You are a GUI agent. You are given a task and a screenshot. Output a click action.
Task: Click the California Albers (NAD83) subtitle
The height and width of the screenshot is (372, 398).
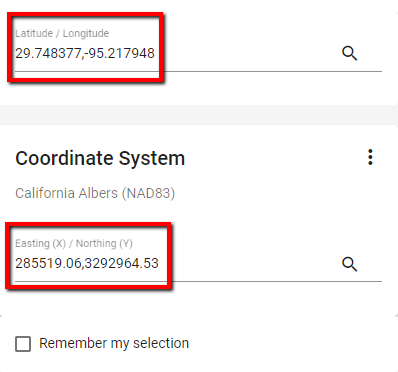(x=95, y=193)
